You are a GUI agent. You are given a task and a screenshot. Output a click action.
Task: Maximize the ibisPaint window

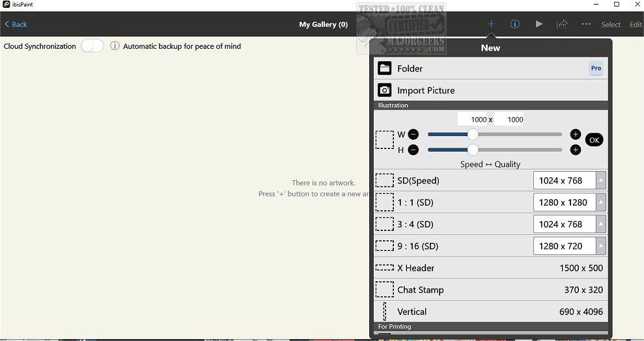point(617,5)
